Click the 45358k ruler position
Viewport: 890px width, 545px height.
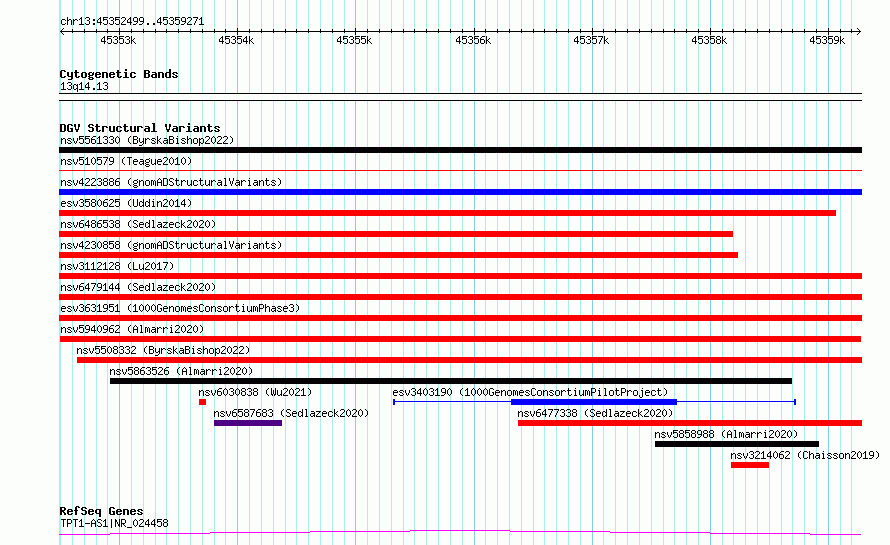709,40
